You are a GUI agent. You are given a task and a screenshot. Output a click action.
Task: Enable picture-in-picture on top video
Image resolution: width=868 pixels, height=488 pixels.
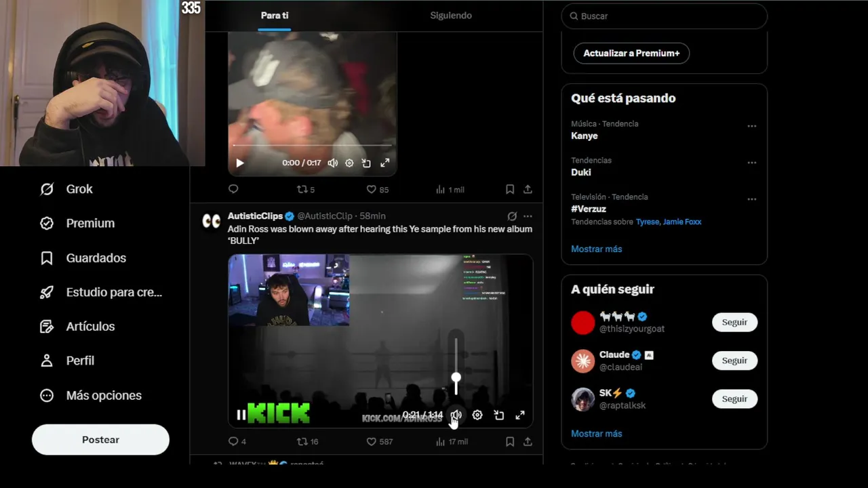(366, 163)
